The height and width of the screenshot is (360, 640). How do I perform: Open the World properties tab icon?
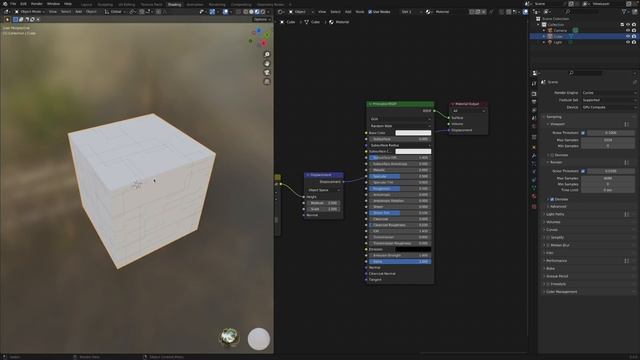coord(534,127)
